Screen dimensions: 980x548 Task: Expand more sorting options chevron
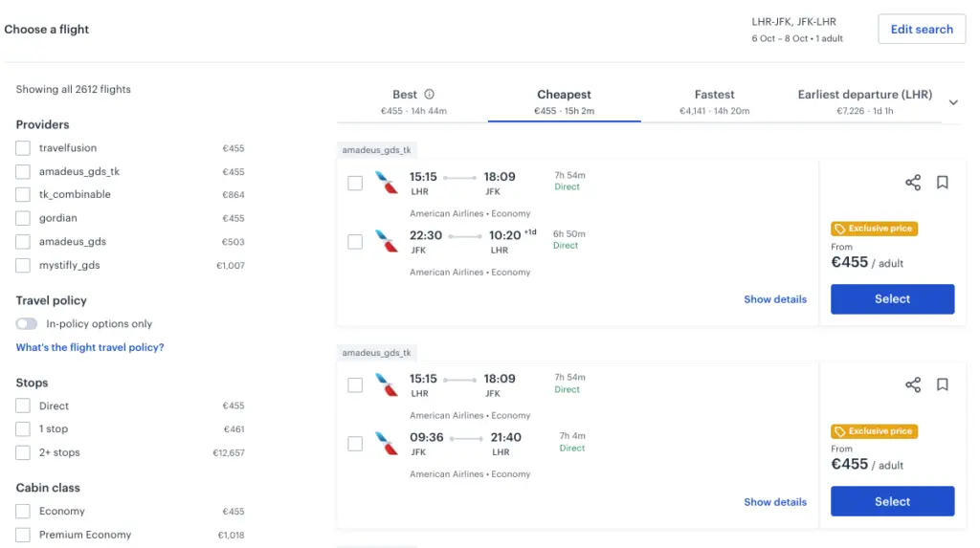(x=953, y=102)
